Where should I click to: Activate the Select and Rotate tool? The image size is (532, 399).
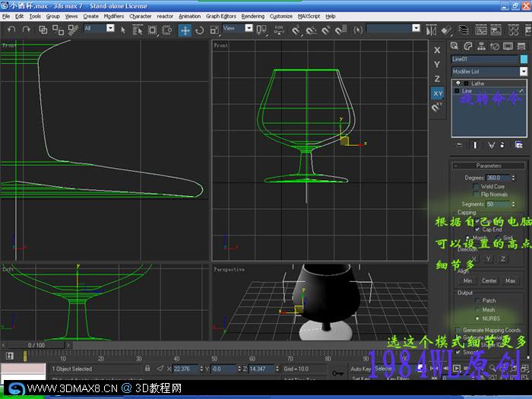[199, 30]
